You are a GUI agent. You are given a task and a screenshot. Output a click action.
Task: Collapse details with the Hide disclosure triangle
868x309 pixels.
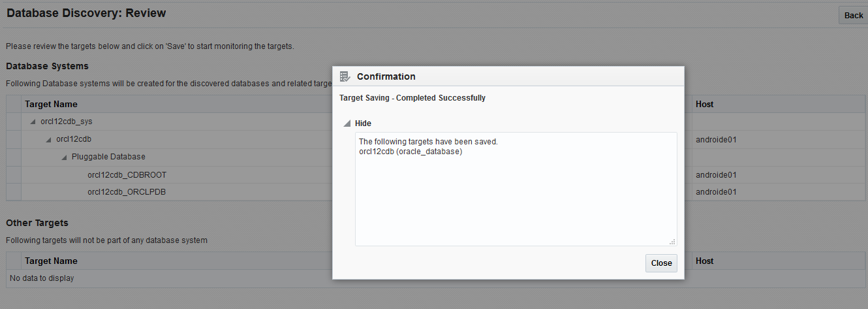coord(347,123)
